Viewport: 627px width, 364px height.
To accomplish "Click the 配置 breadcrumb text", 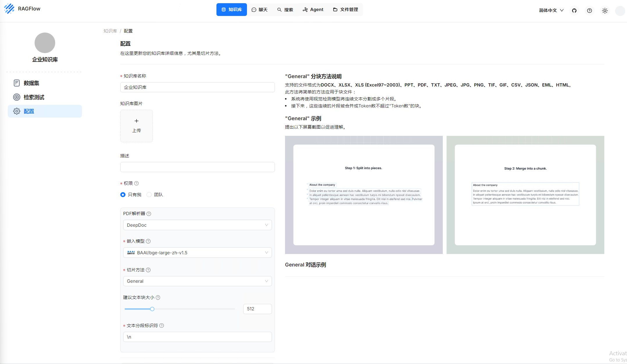I will coord(128,31).
